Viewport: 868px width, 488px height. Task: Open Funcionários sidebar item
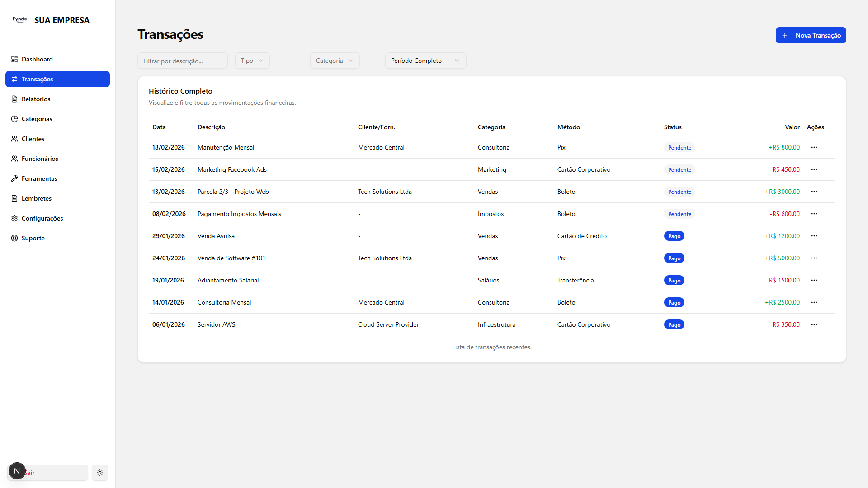[40, 159]
